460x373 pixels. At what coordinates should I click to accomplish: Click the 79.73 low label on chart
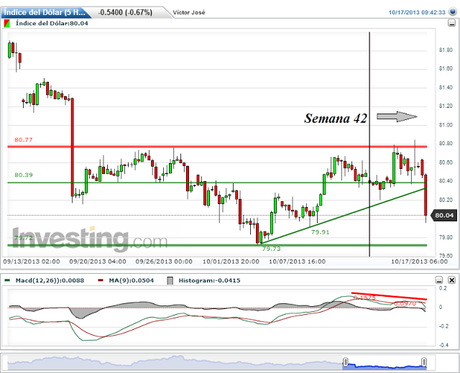click(271, 249)
